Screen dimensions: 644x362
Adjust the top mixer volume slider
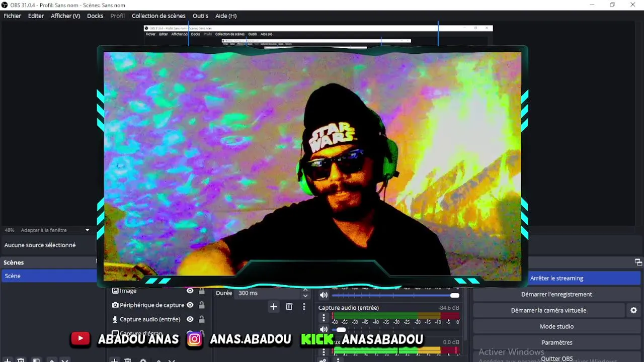pyautogui.click(x=395, y=295)
